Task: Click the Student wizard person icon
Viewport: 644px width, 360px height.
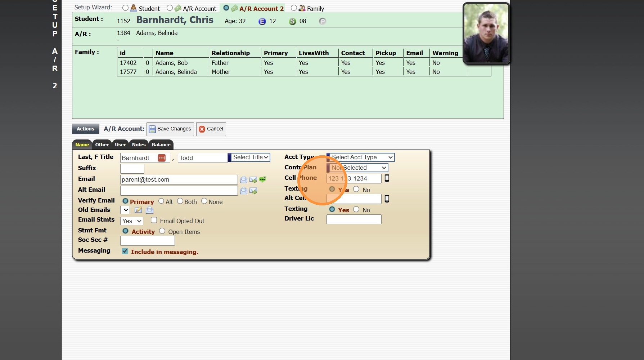Action: (134, 8)
